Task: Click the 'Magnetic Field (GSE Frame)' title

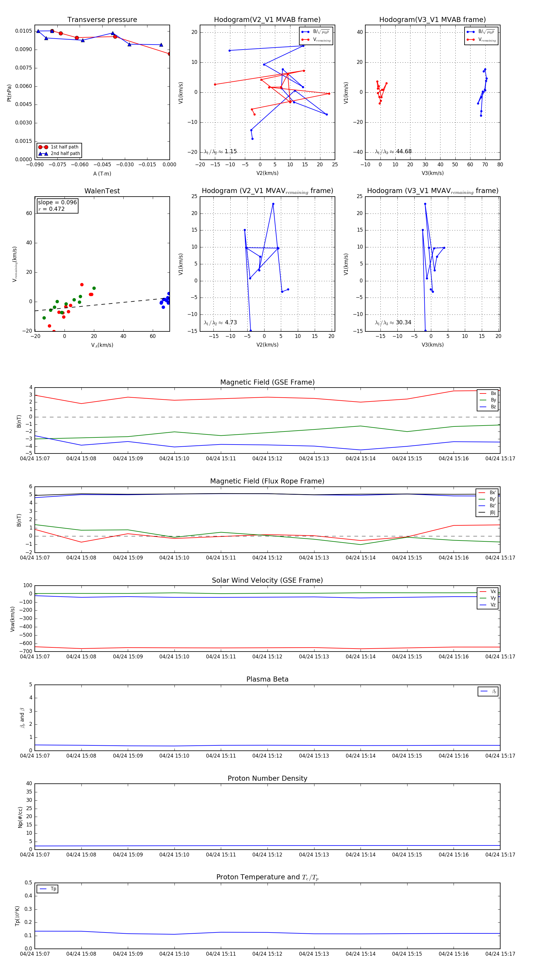Action: (267, 382)
